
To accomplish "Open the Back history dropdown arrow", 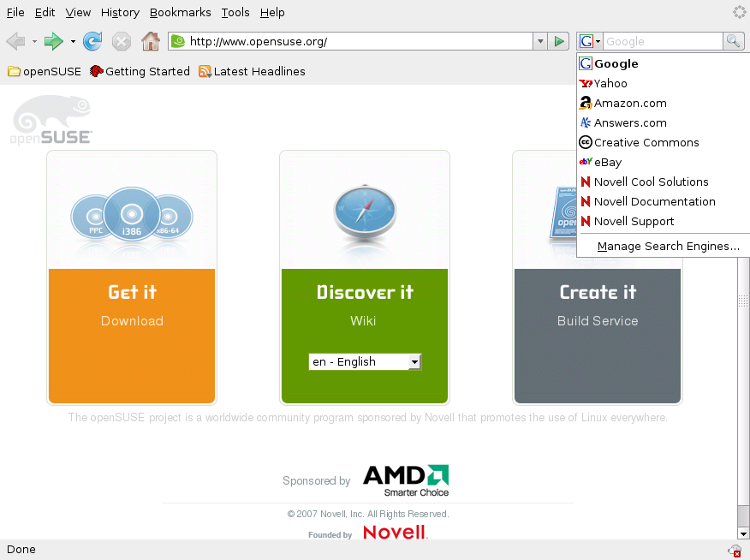I will (34, 42).
